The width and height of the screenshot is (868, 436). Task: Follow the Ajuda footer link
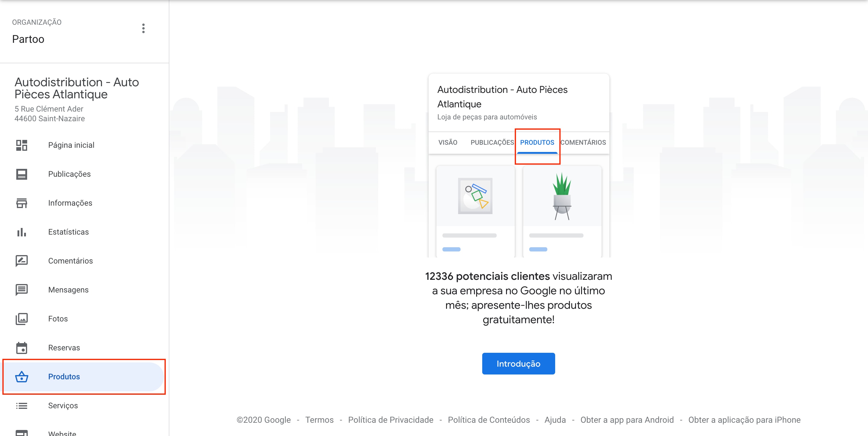point(555,420)
